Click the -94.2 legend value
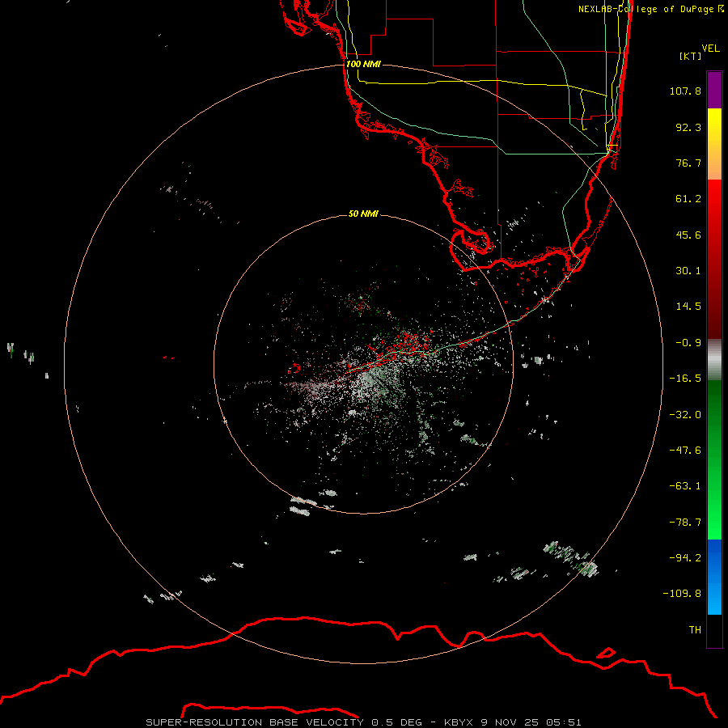This screenshot has width=728, height=728. click(x=685, y=558)
